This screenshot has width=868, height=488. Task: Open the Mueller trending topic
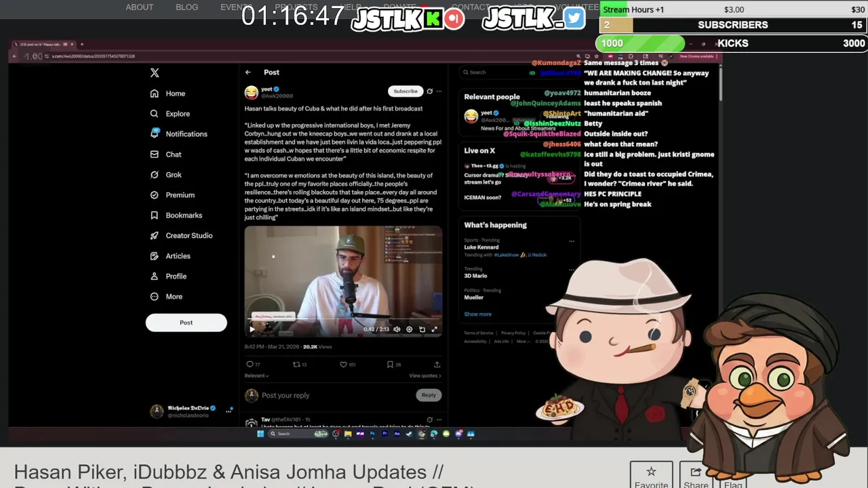(474, 298)
